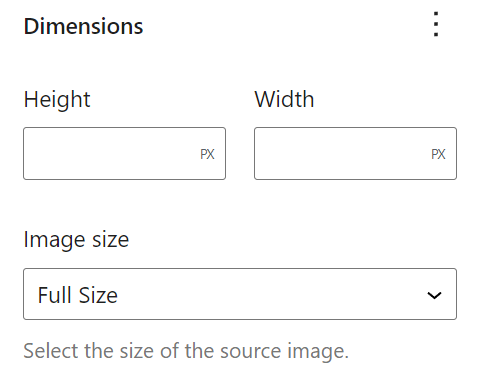Click the 'Select the size of the source image' hint
Screen dimensions: 481x378
(186, 351)
